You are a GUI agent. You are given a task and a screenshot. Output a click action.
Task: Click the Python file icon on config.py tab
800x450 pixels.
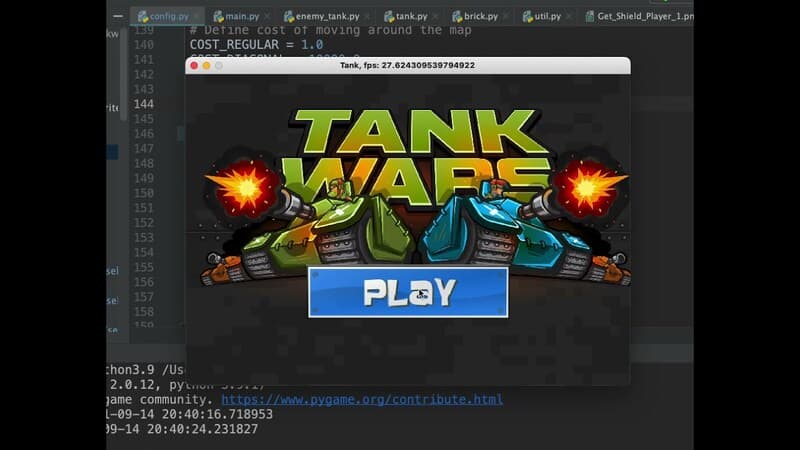point(143,17)
